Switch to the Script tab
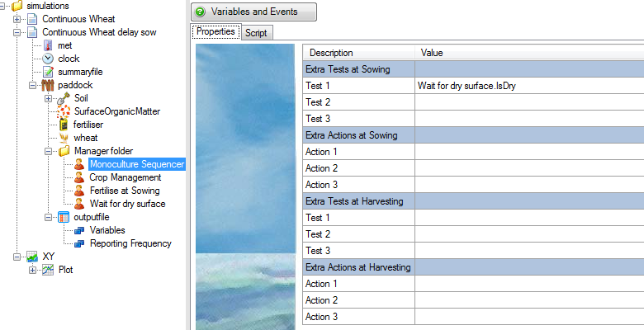Viewport: 644px width, 330px height. pos(256,33)
